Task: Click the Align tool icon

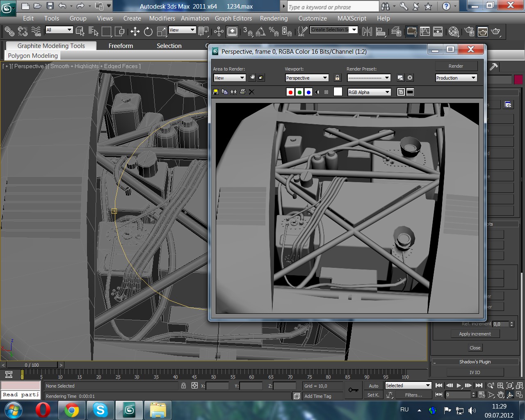Action: pos(381,31)
